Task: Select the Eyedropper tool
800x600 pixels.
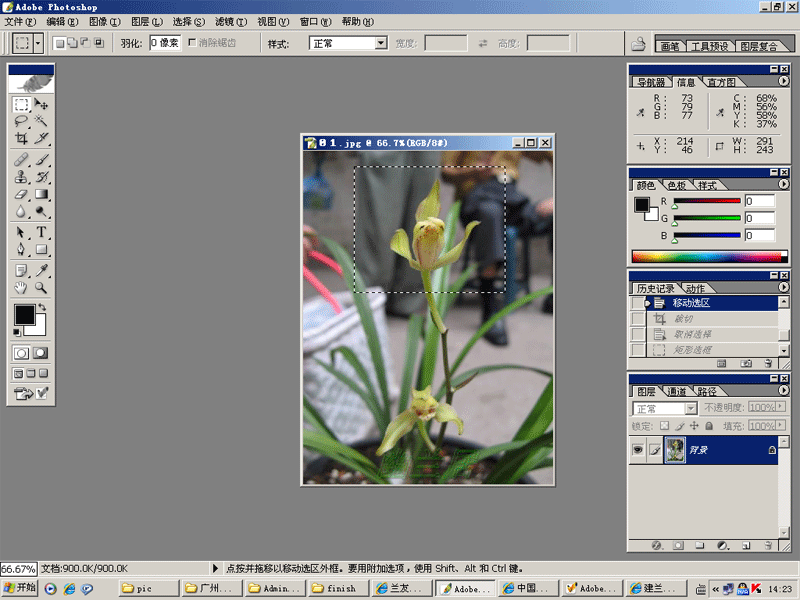Action: tap(41, 271)
